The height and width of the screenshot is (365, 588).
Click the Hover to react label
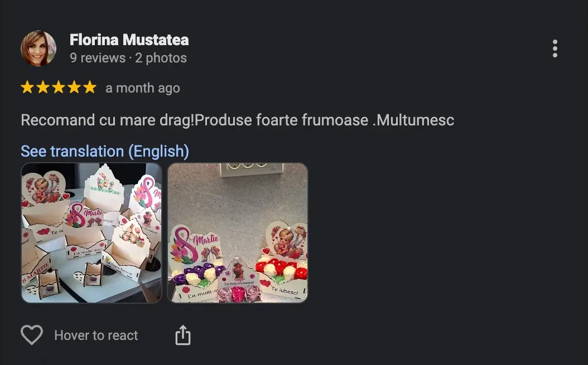coord(96,335)
